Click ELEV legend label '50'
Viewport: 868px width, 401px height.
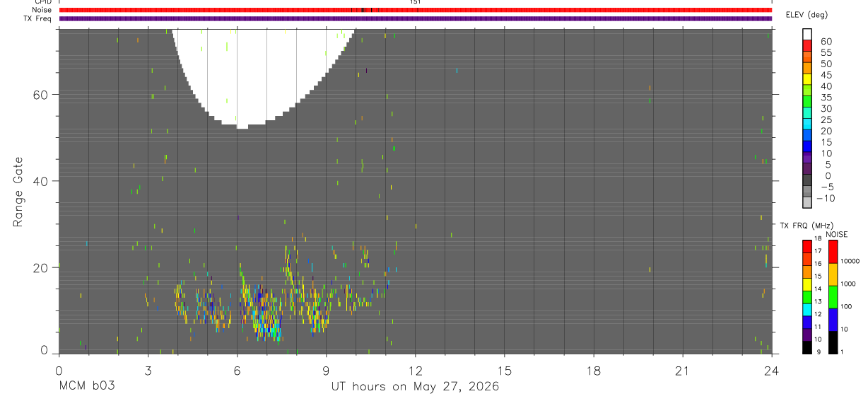click(826, 64)
